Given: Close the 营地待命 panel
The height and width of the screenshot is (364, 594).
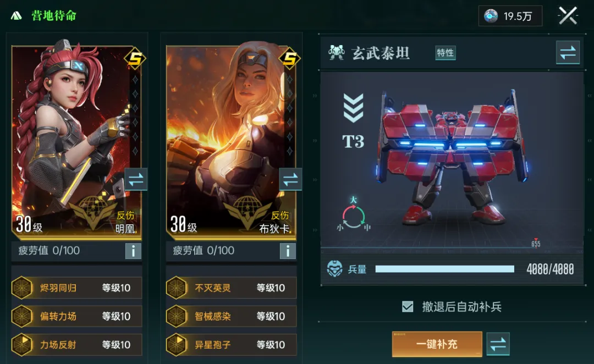Looking at the screenshot, I should coord(568,16).
